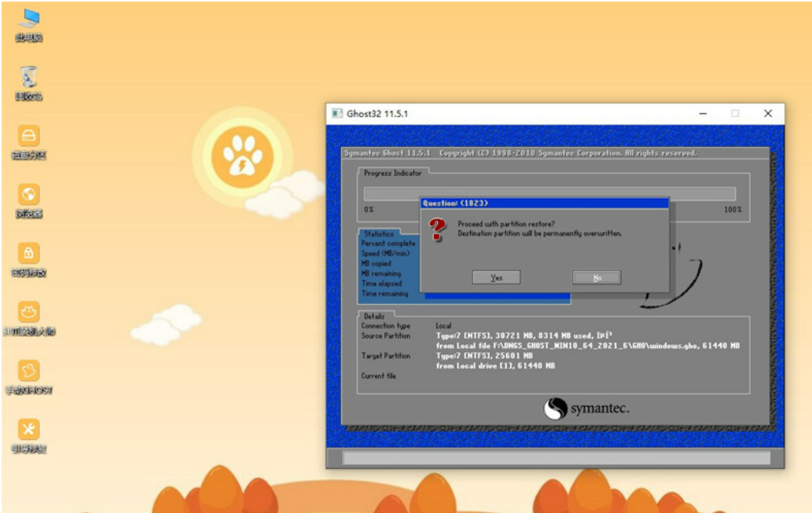Launch the 手动GHOST desktop shortcut

tap(28, 371)
